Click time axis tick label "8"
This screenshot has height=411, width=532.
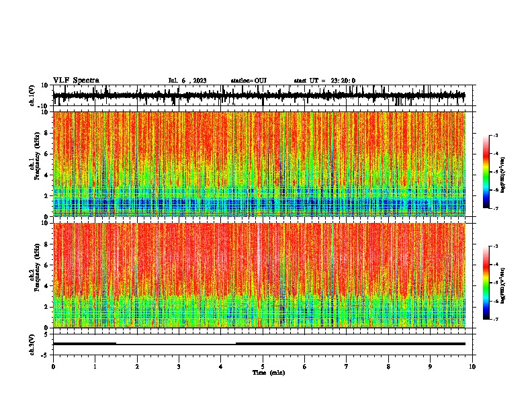(388, 367)
